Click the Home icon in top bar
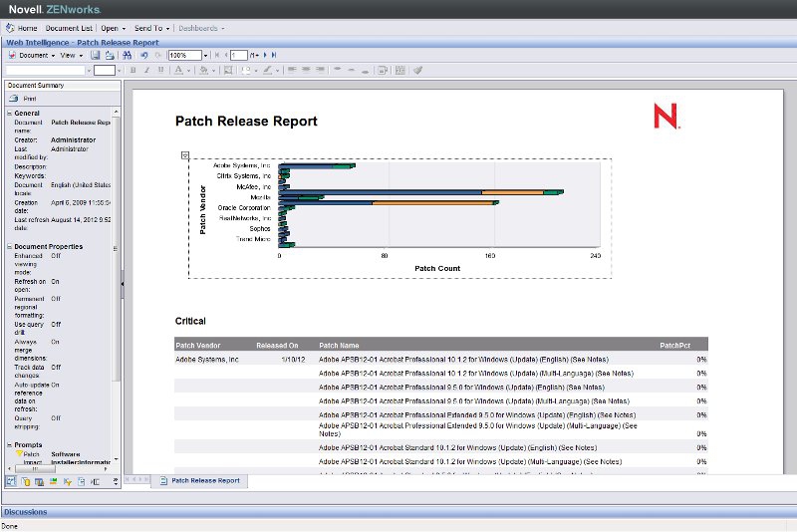 (x=10, y=28)
